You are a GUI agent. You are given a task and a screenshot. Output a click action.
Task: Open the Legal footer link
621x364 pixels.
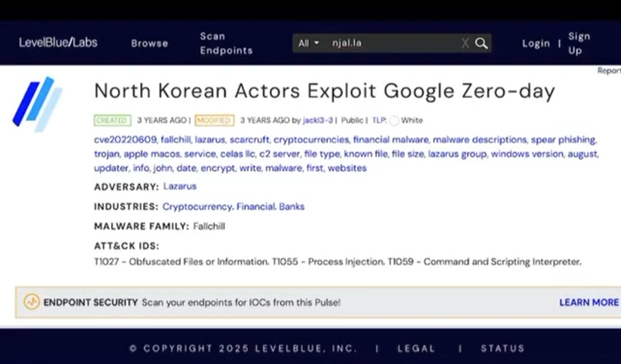coord(416,348)
